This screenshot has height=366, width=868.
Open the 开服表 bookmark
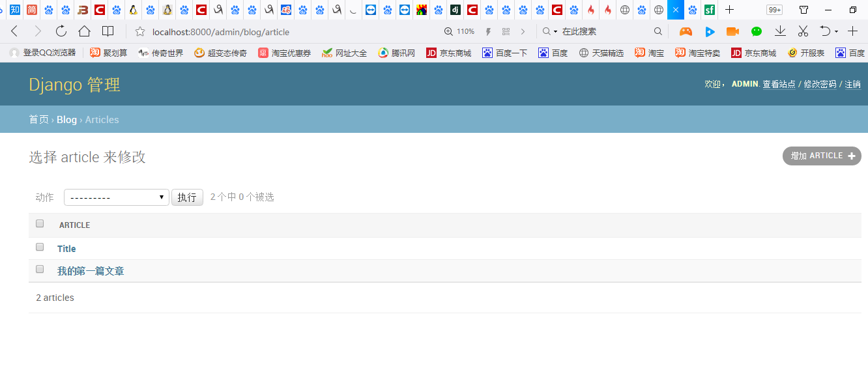[x=805, y=53]
